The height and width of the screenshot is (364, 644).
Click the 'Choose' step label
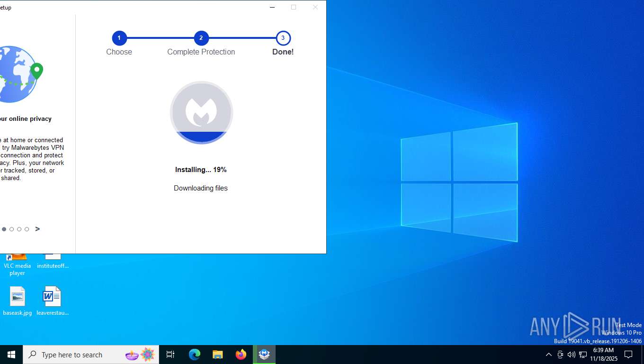[119, 52]
